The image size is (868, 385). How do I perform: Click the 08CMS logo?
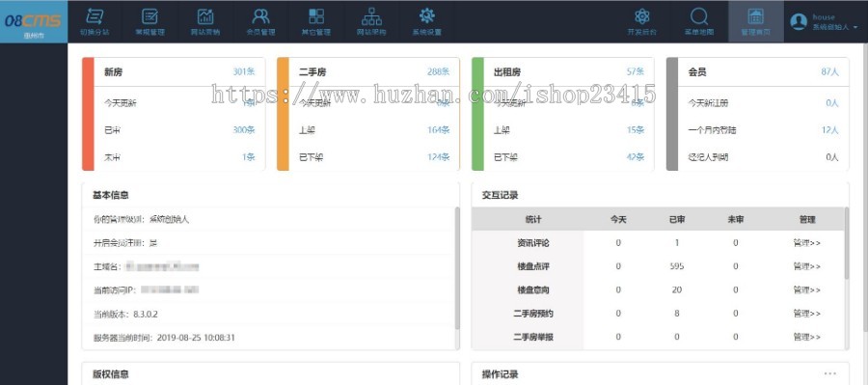coord(33,21)
